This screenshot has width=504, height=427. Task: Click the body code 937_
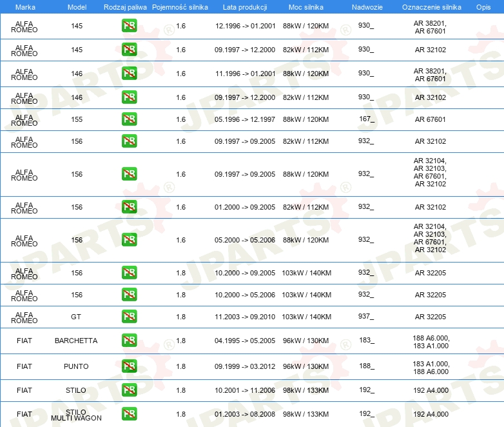pos(366,316)
